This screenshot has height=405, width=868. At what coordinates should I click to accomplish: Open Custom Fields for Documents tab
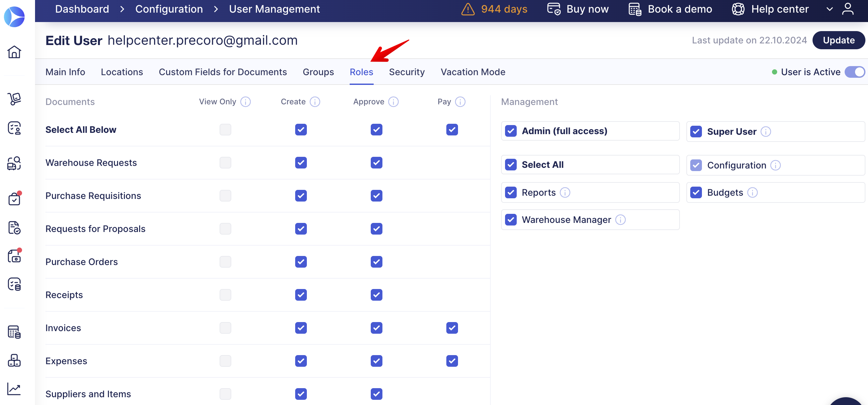[x=223, y=72]
